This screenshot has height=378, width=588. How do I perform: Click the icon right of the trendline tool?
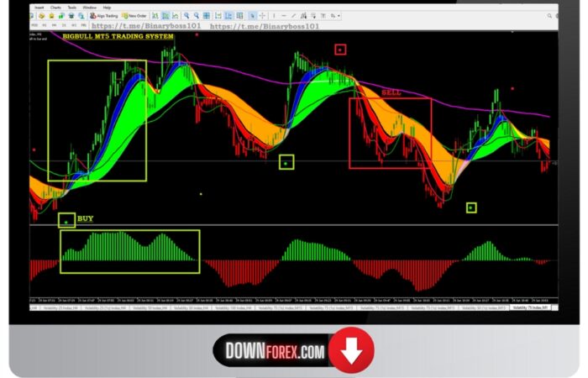[303, 16]
